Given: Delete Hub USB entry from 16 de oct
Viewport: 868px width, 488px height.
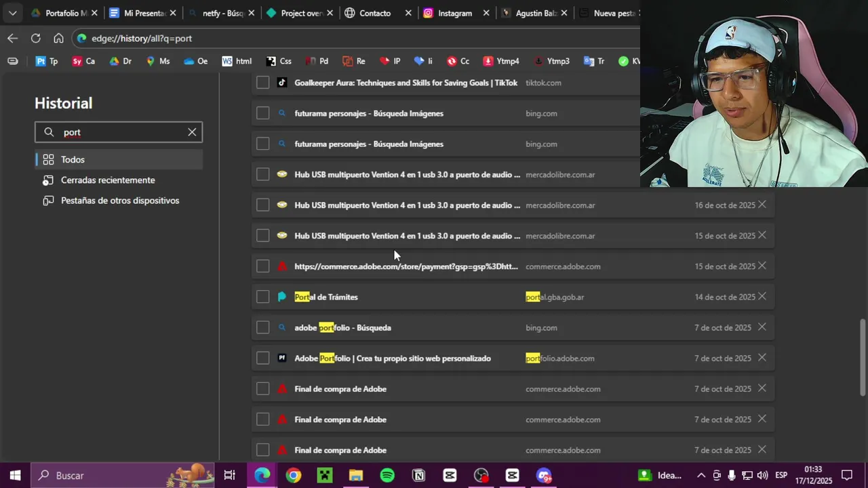Looking at the screenshot, I should point(762,205).
